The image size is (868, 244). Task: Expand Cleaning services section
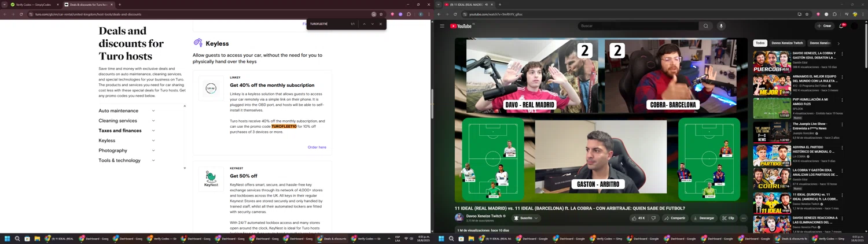click(x=127, y=120)
